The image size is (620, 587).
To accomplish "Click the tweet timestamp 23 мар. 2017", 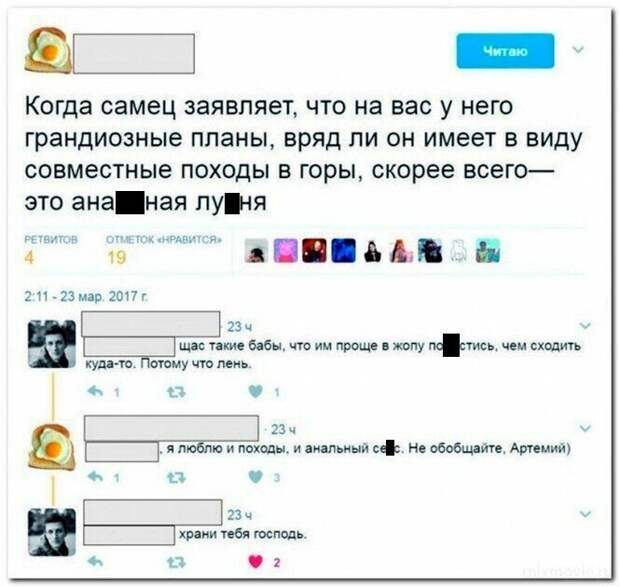I will tap(86, 296).
